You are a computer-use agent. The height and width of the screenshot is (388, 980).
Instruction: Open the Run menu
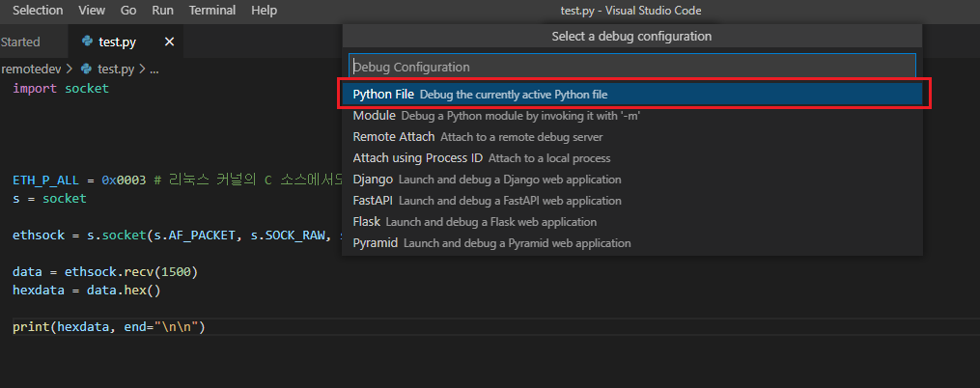[162, 11]
